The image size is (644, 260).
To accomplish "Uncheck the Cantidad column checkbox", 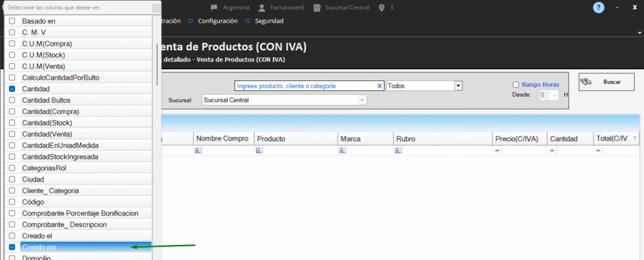I will point(12,89).
